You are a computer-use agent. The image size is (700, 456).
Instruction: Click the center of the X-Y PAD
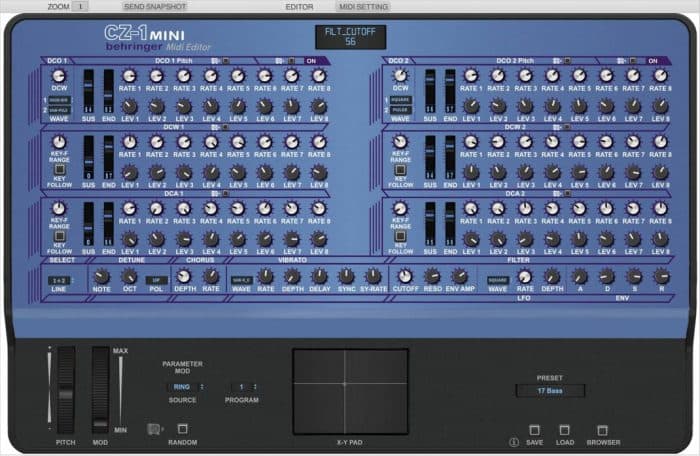click(350, 392)
